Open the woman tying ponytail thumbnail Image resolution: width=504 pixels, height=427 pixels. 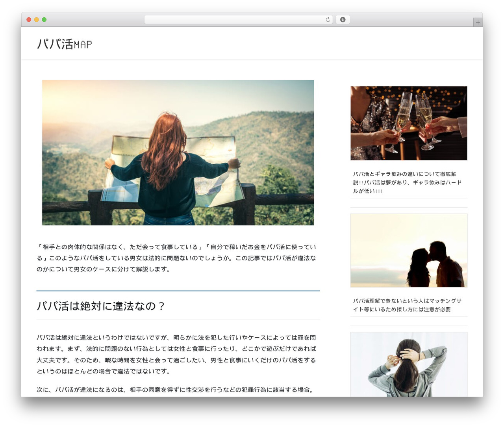(409, 364)
